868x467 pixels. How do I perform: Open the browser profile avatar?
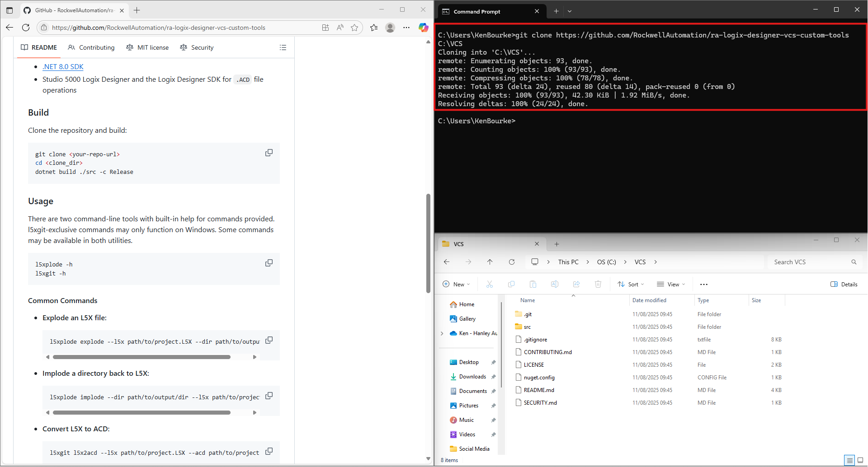click(390, 28)
